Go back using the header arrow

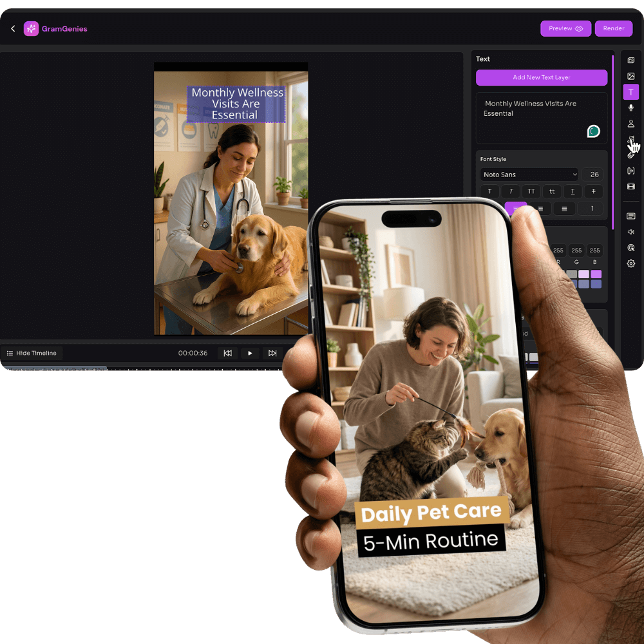pyautogui.click(x=13, y=28)
